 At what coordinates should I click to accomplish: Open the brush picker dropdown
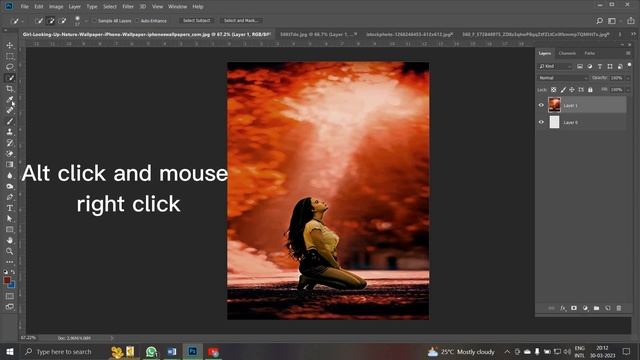pos(86,21)
